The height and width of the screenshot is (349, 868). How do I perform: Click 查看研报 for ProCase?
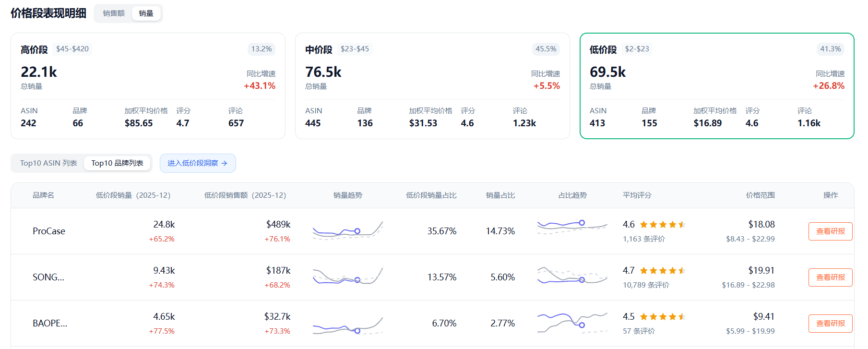(830, 231)
